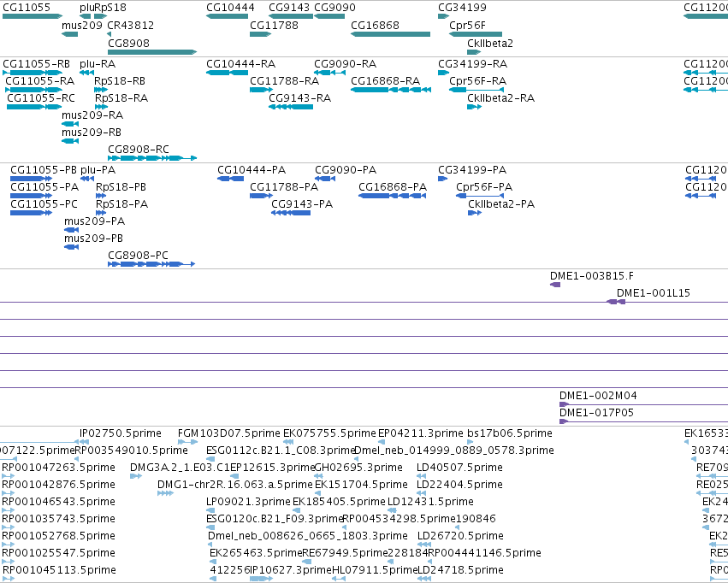This screenshot has width=728, height=583.
Task: Select the LD22404.5prime EST label
Action: 459,485
